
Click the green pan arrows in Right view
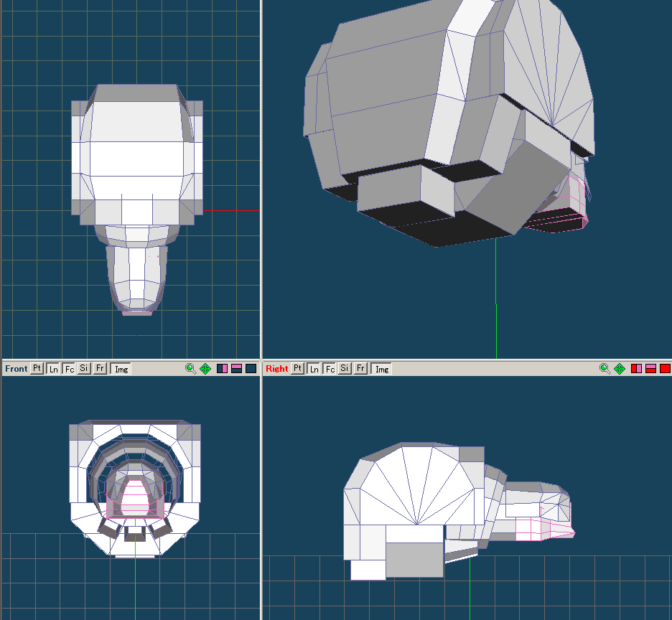coord(620,369)
